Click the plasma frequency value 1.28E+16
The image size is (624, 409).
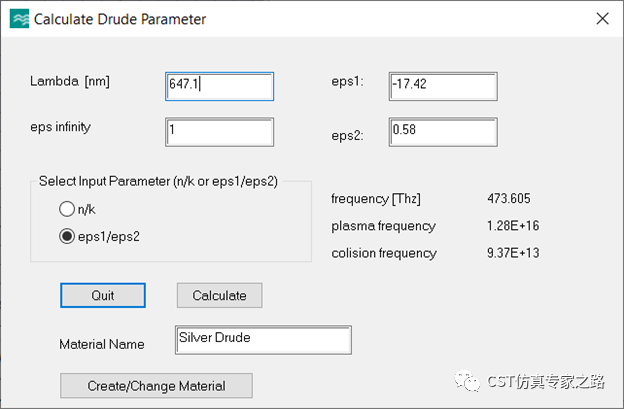pyautogui.click(x=513, y=226)
